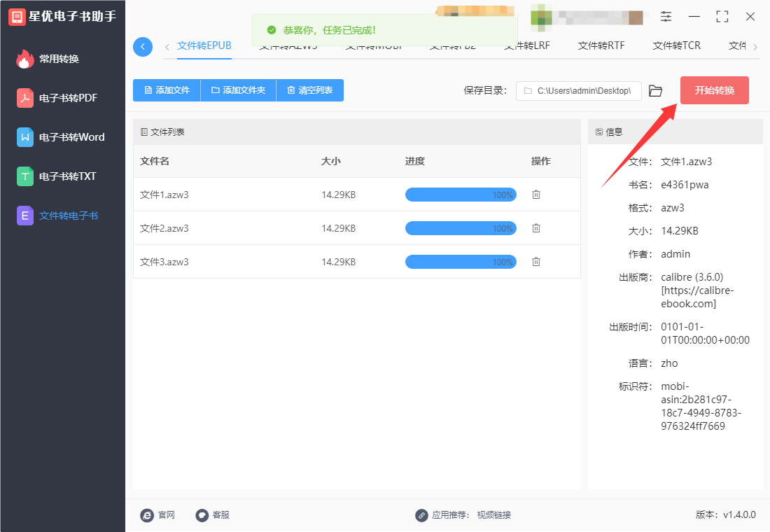The width and height of the screenshot is (770, 532).
Task: Click the 视频链接 link in the footer
Action: pyautogui.click(x=494, y=514)
